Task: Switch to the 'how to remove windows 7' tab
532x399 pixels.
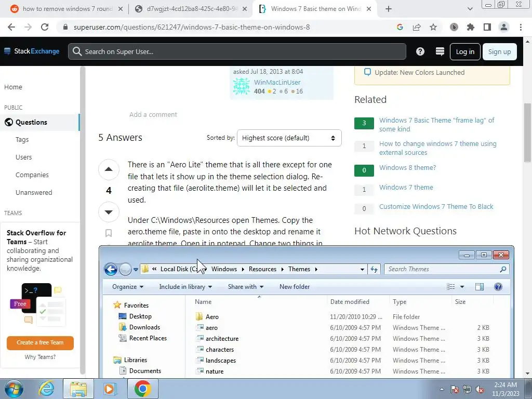Action: [67, 9]
